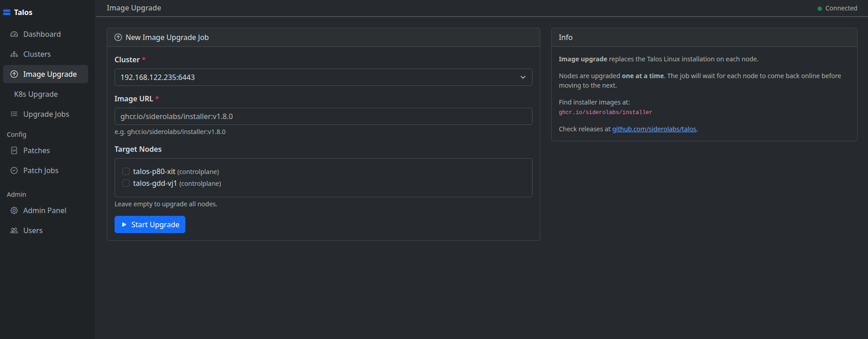868x339 pixels.
Task: Click into the Image URL input field
Action: pos(323,116)
